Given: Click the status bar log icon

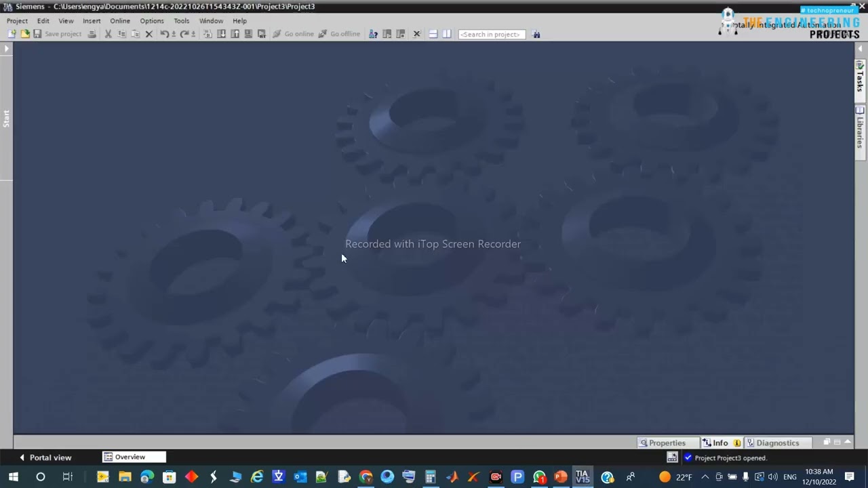Looking at the screenshot, I should 672,457.
